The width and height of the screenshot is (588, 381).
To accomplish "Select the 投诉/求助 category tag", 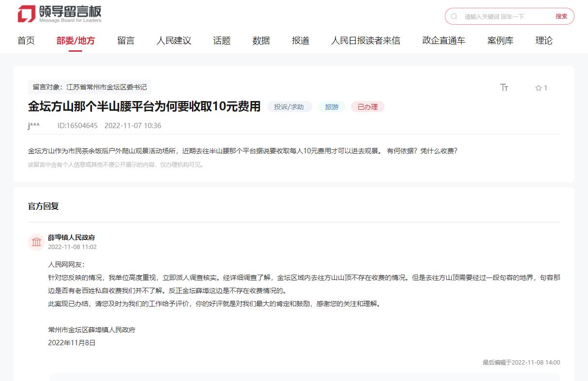I will [289, 107].
